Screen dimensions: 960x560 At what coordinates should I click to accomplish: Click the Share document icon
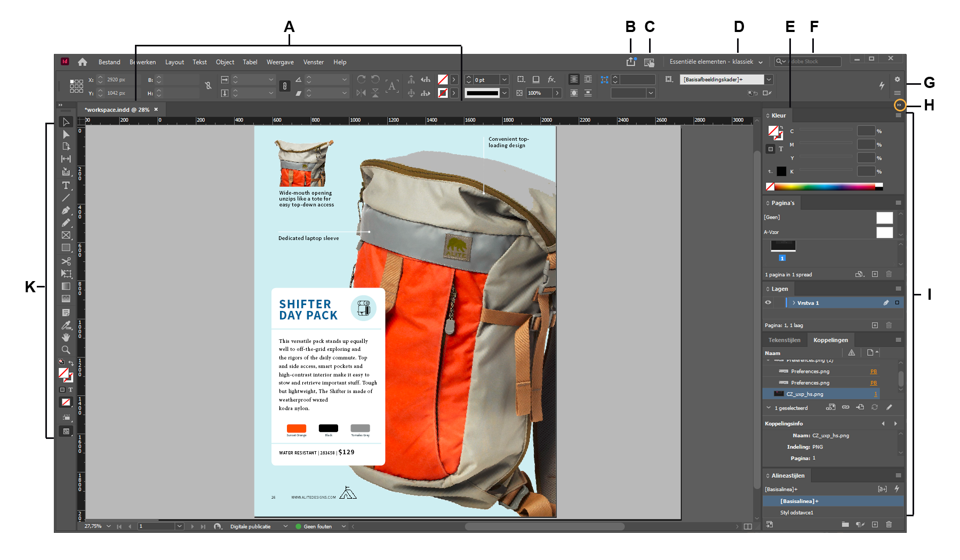631,62
